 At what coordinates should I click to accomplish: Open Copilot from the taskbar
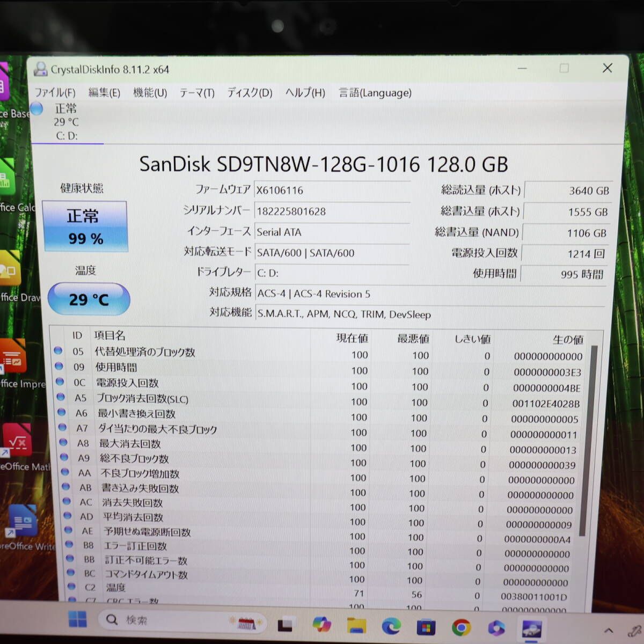(x=321, y=624)
